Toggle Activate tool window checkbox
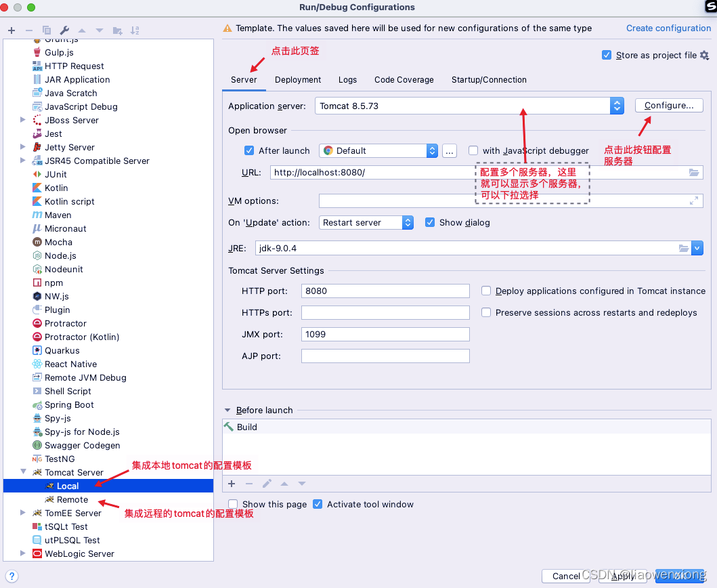717x588 pixels. pos(318,504)
